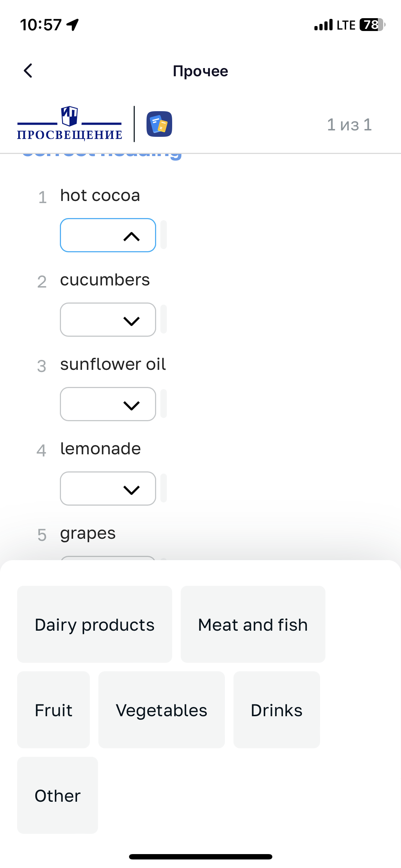401x868 pixels.
Task: Tap the 1 из 1 page counter
Action: click(349, 125)
